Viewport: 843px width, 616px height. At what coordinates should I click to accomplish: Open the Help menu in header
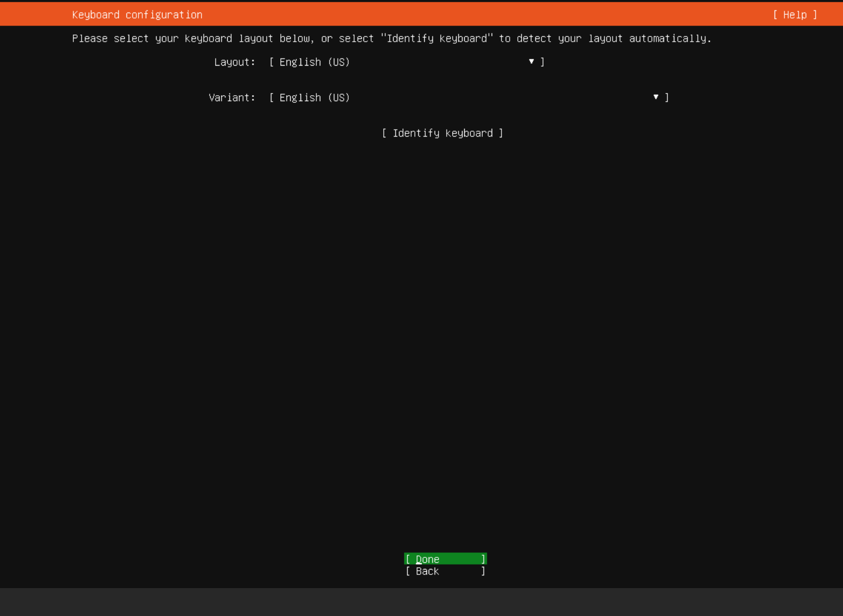click(x=795, y=15)
